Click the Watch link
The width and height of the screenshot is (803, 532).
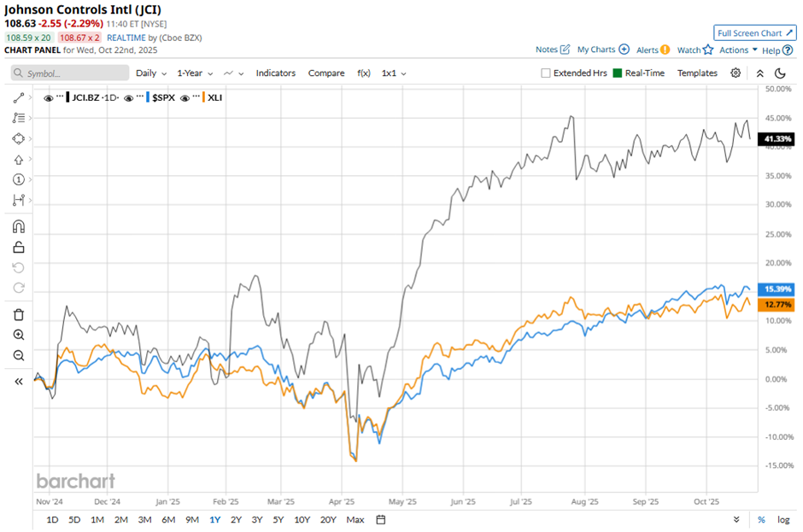pyautogui.click(x=689, y=50)
